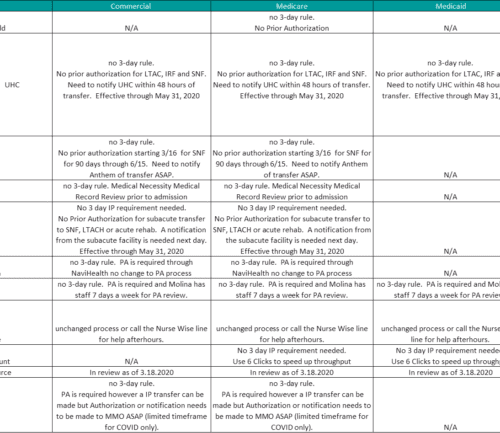This screenshot has height=433, width=500.
Task: Click Commercial cell mentioning Nurse Wise line
Action: 131,322
